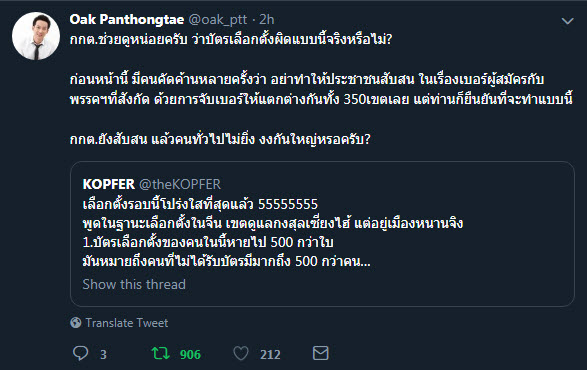Viewport: 587px width, 370px height.
Task: Open Show this thread link
Action: coord(134,284)
